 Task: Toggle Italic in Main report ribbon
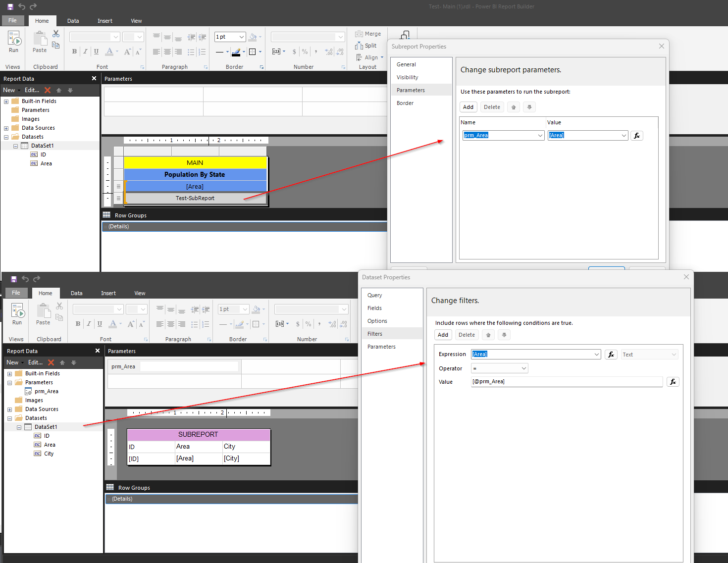pos(85,51)
